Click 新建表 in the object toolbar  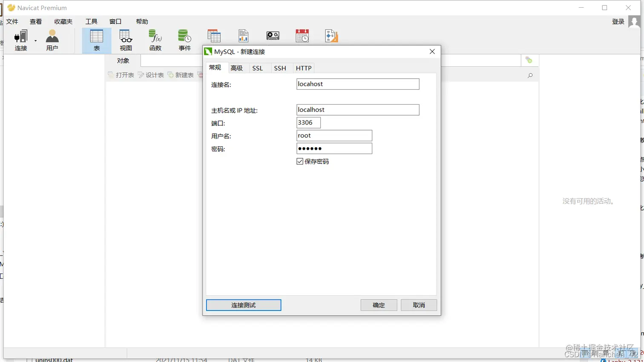[181, 75]
